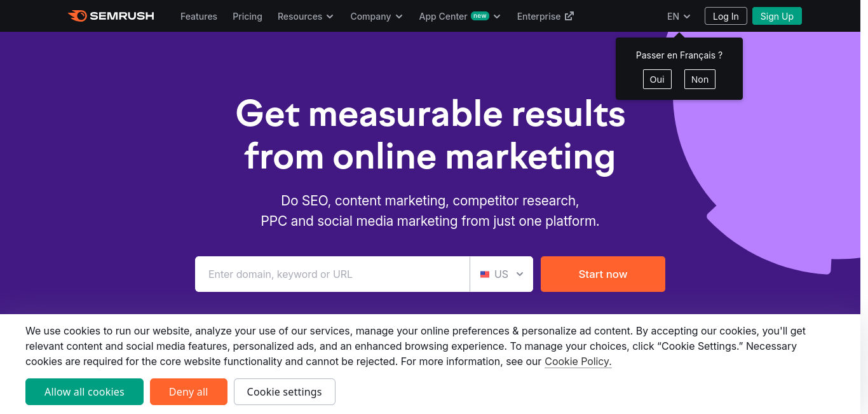868x414 pixels.
Task: Click the green Sign Up button
Action: (x=777, y=16)
